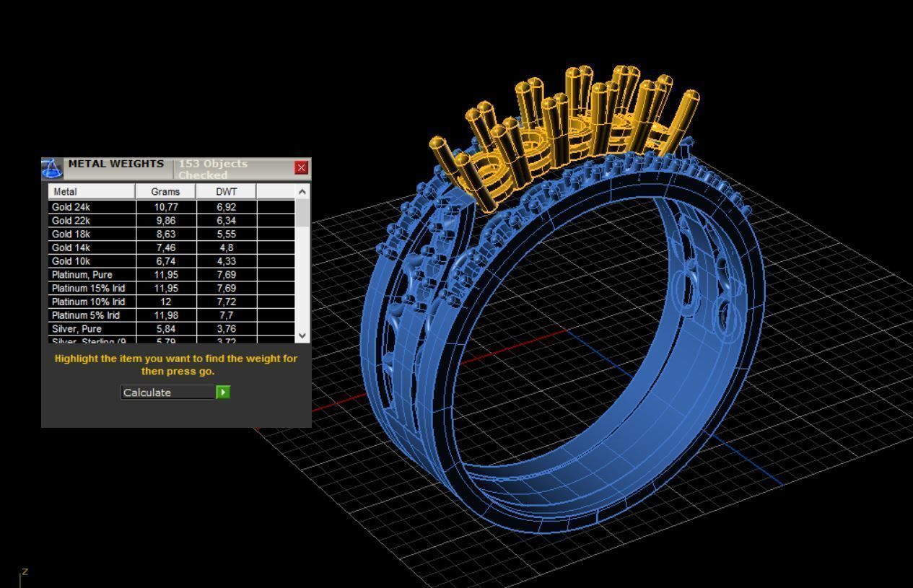
Task: Select the Platinum 10% Irid row
Action: click(172, 302)
